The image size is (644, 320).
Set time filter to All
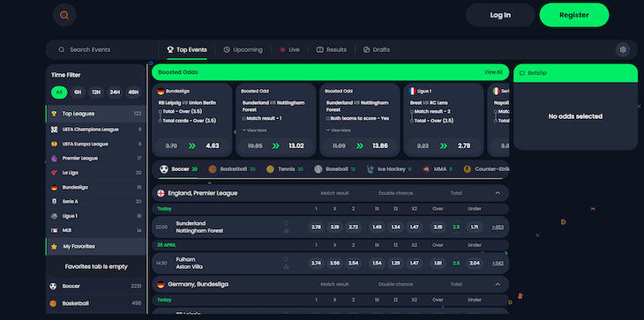coord(59,93)
